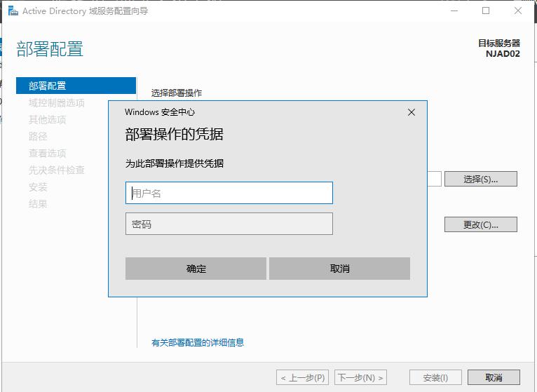Focus the 用户名 input field

tap(229, 193)
